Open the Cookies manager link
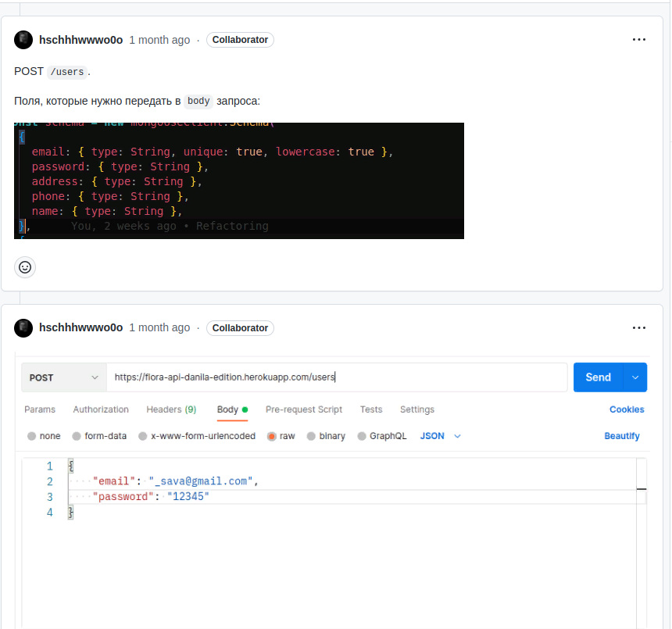This screenshot has height=629, width=672. coord(627,409)
